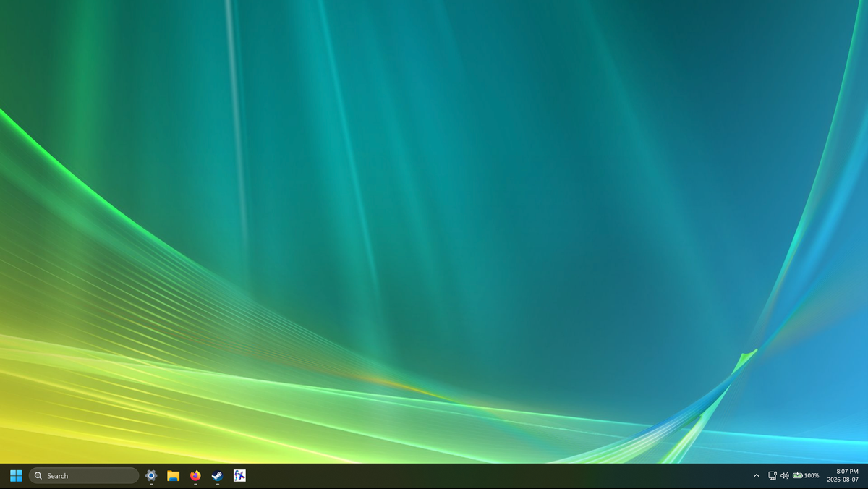The width and height of the screenshot is (868, 489).
Task: Launch File Explorer from the taskbar
Action: point(173,475)
